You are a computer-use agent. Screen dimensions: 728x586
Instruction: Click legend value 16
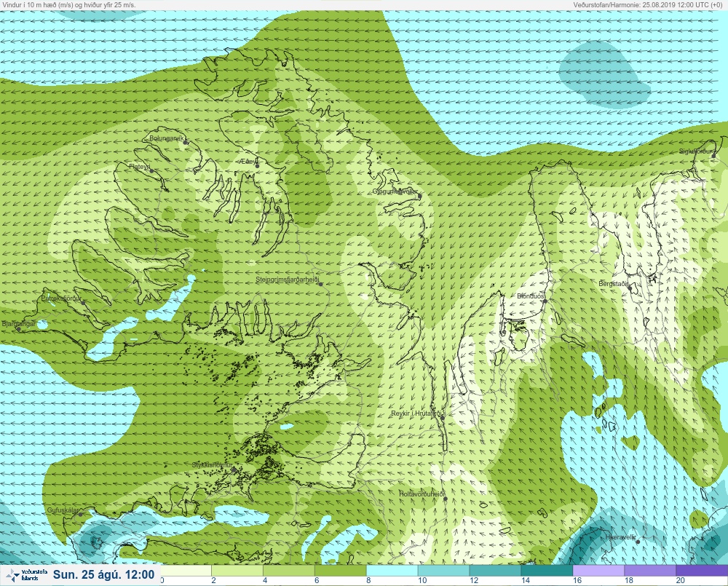(x=577, y=580)
